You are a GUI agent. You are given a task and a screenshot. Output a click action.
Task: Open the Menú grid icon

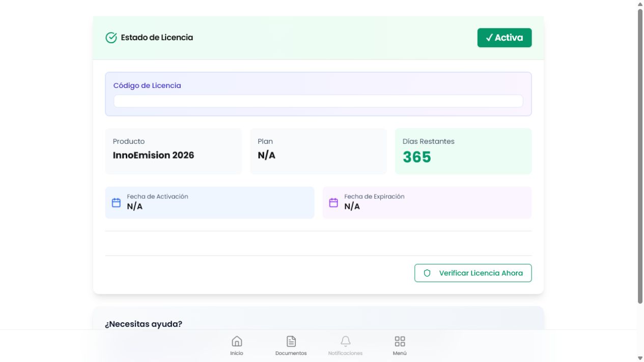(400, 341)
